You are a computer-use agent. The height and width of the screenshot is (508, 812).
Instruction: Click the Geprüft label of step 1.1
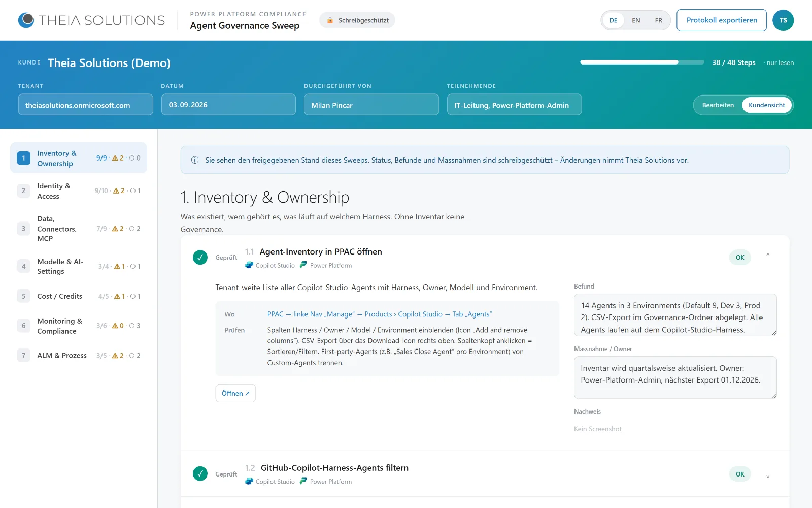(x=226, y=258)
